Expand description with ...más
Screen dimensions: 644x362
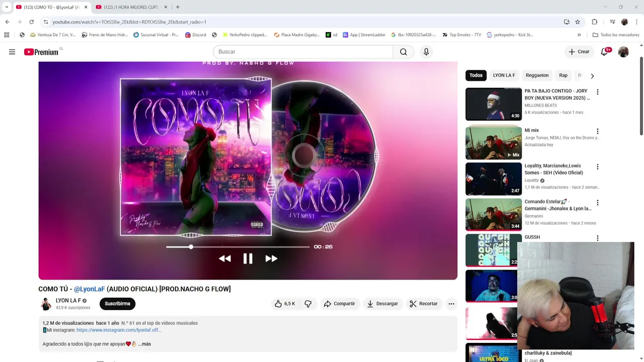144,344
